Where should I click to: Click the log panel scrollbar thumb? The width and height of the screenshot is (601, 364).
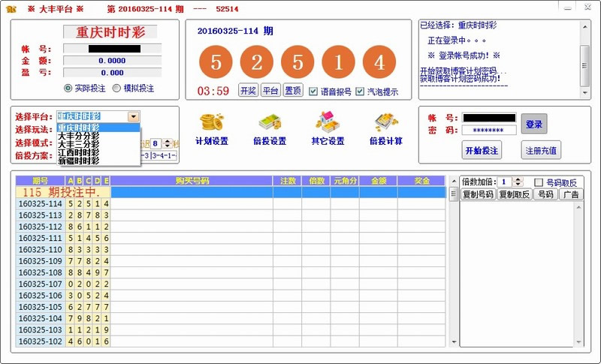[x=584, y=65]
